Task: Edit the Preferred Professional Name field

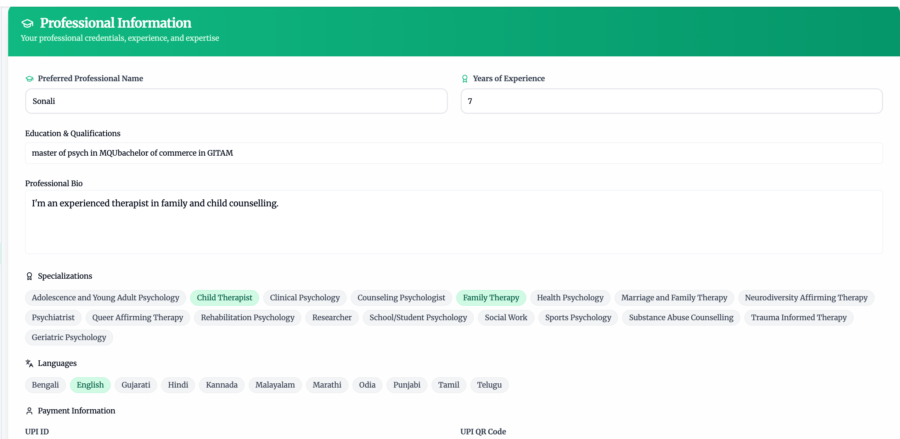Action: tap(236, 101)
